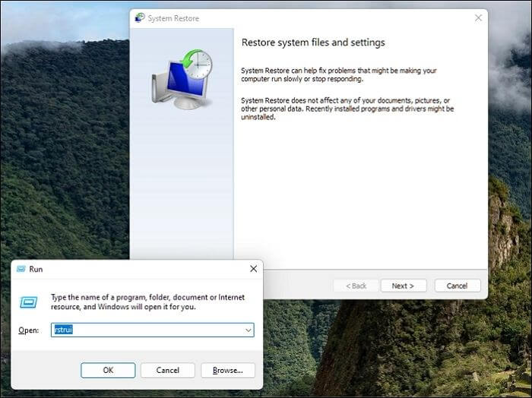Click the System Restore title bar text

173,18
